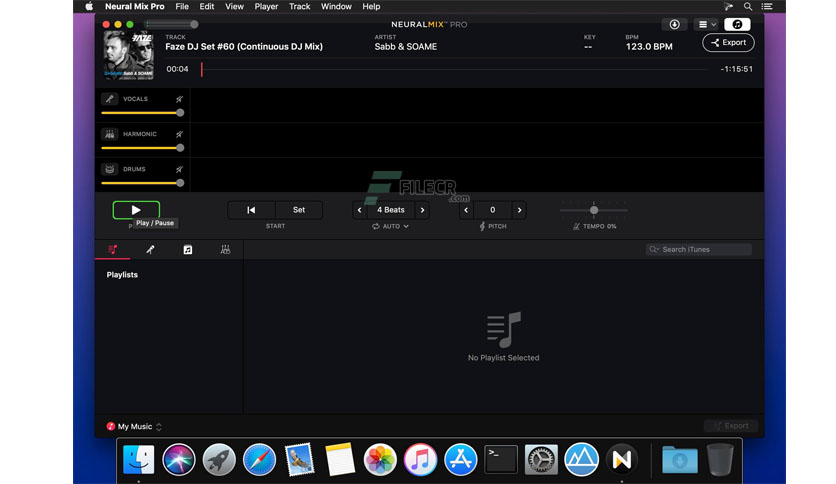Open the Track menu
This screenshot has width=836, height=484.
point(300,6)
